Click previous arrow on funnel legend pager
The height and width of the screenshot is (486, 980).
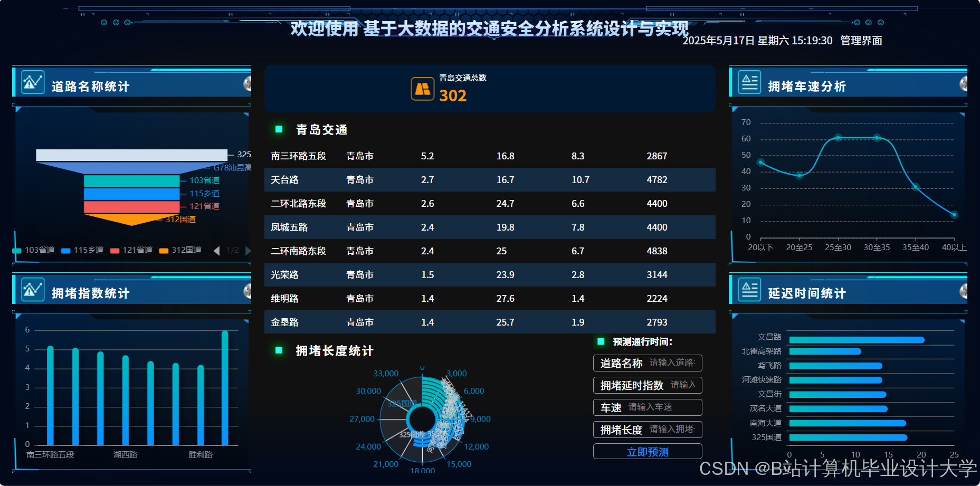(216, 251)
